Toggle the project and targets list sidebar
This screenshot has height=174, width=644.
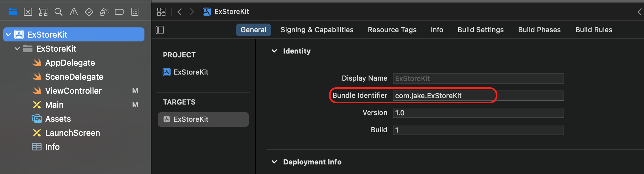tap(160, 30)
